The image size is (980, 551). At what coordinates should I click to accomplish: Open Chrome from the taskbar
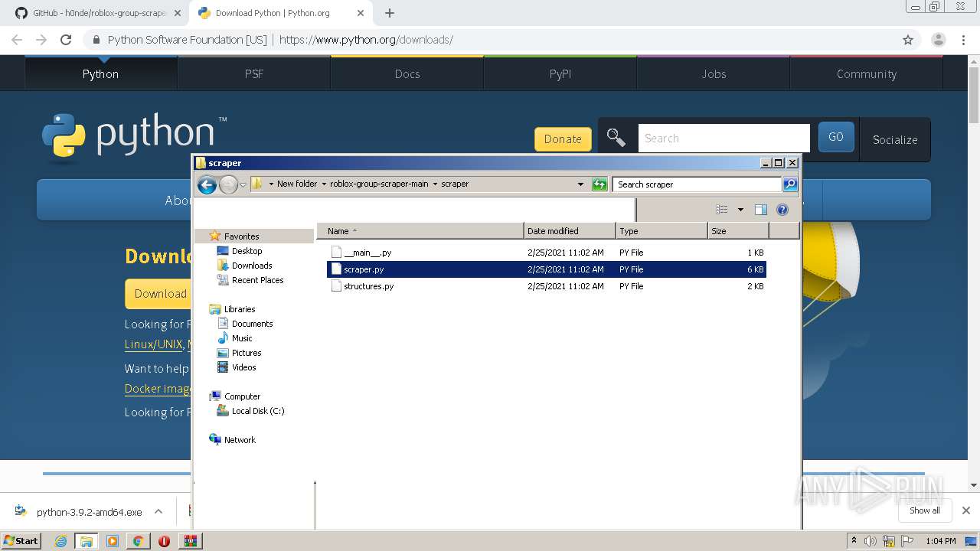[138, 540]
